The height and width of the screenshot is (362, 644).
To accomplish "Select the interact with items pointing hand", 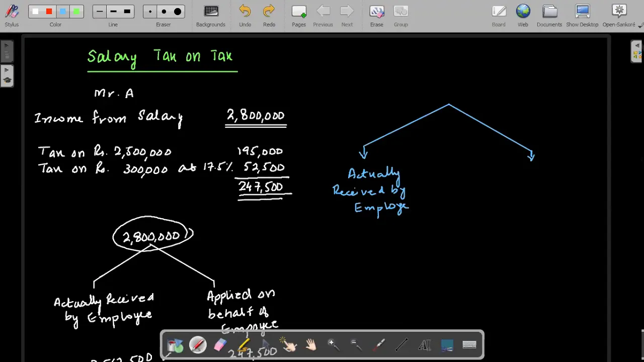I will pos(288,345).
